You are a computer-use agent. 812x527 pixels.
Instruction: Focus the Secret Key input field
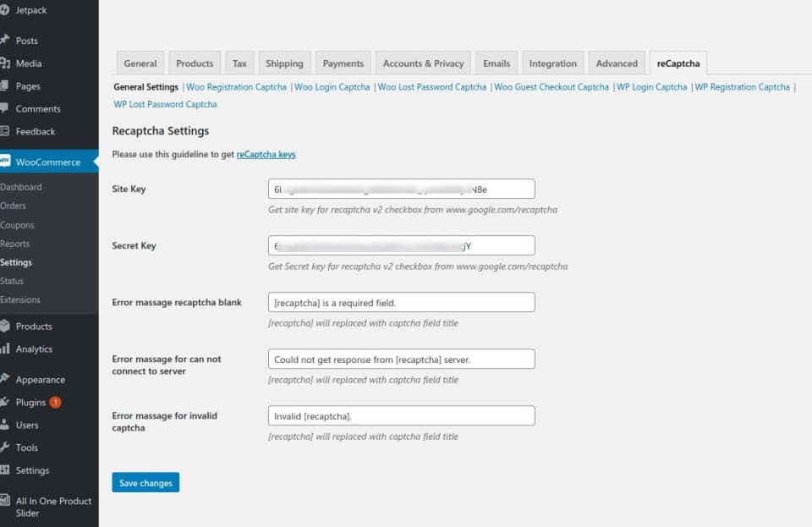coord(401,245)
